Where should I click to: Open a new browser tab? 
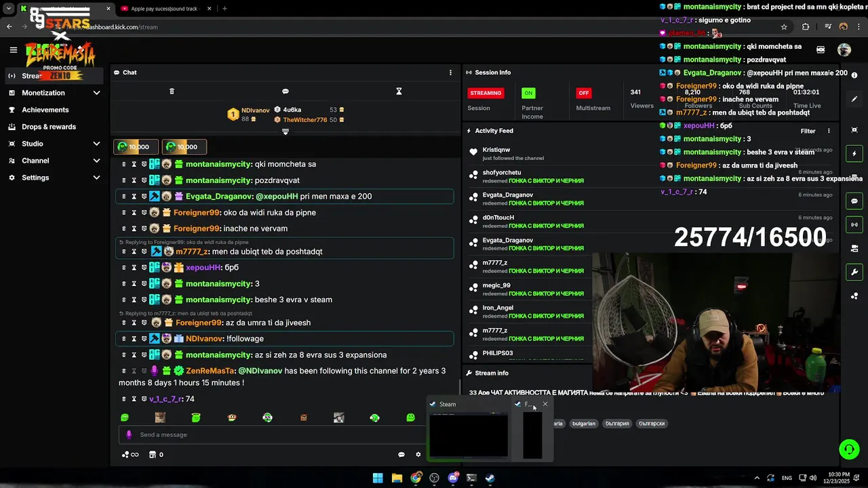click(x=224, y=9)
